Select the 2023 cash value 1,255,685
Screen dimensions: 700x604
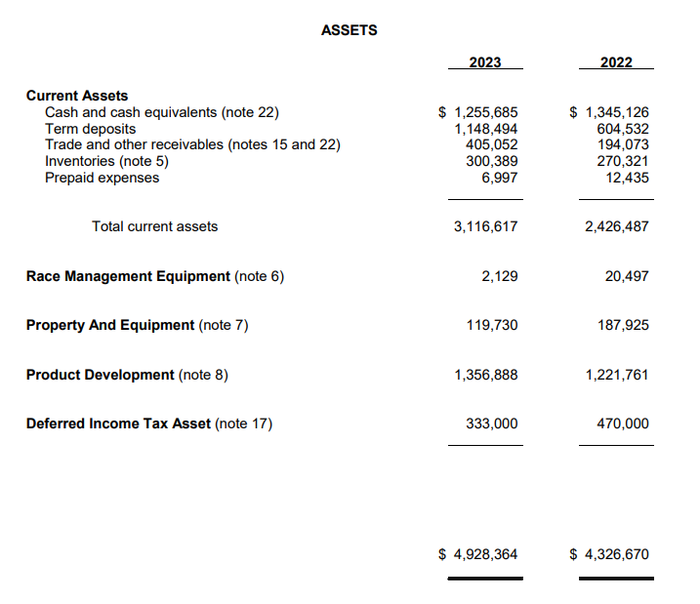click(486, 112)
